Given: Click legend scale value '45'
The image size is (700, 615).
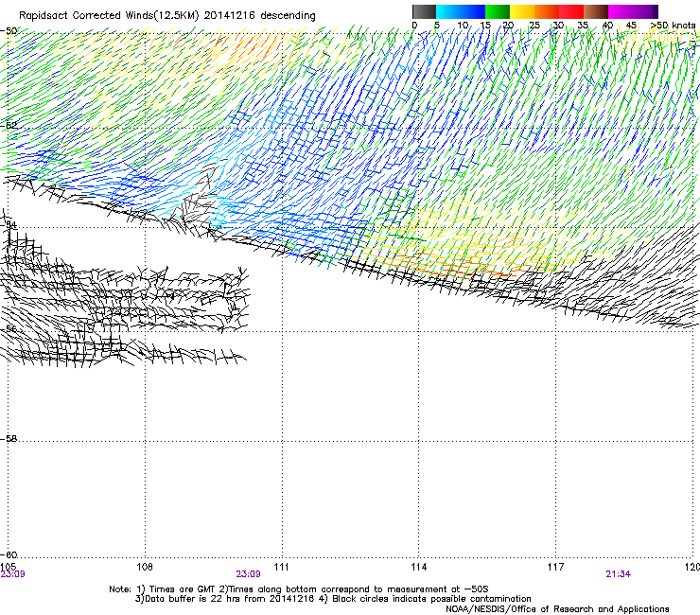Looking at the screenshot, I should pyautogui.click(x=631, y=26).
